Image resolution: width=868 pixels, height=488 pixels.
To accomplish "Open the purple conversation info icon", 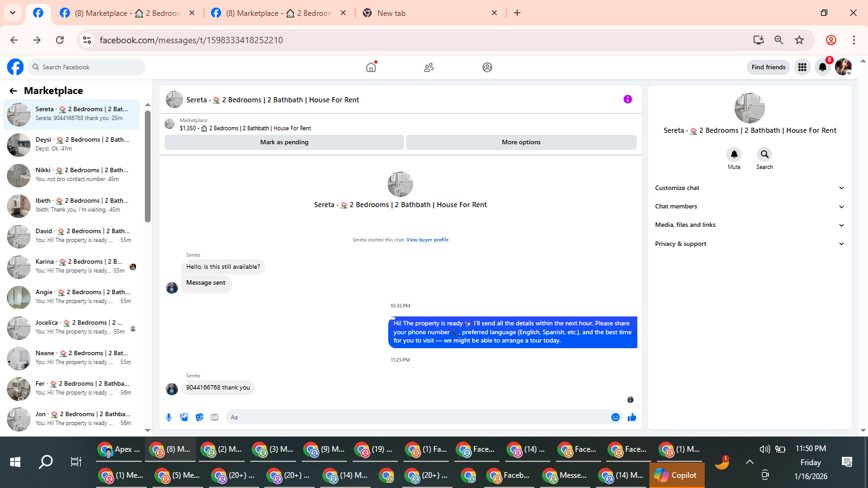I will (x=628, y=99).
